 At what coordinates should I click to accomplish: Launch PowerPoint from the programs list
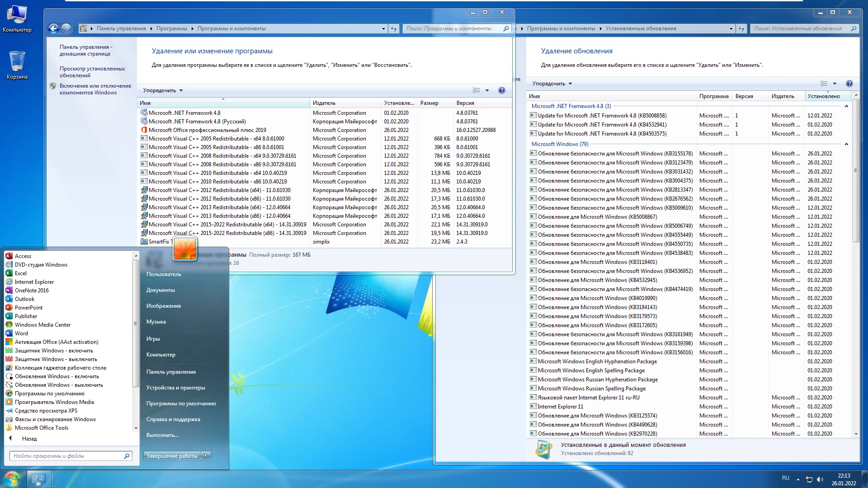(x=28, y=308)
